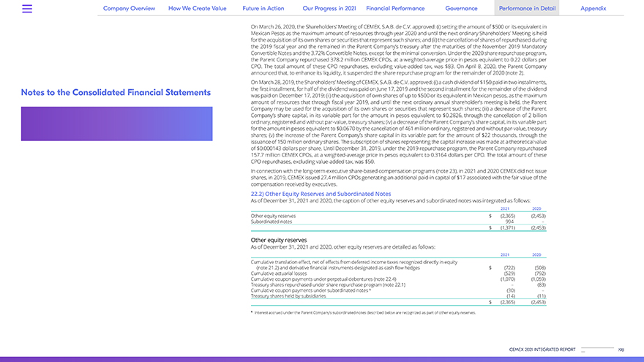Open the How We Create Value section
Viewport: 644px width, 362px height.
tap(198, 9)
